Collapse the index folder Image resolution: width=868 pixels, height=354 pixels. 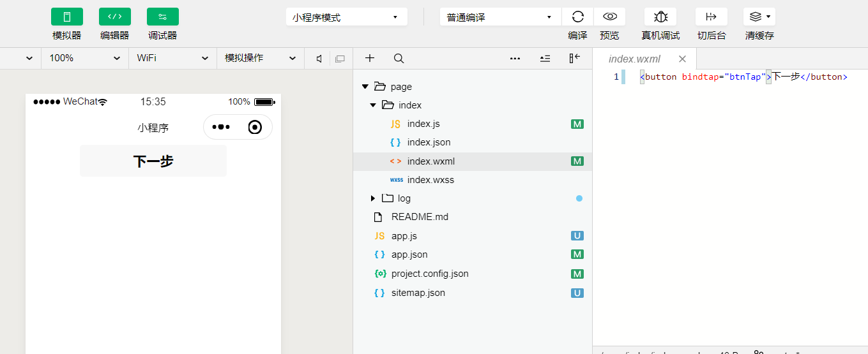tap(373, 105)
